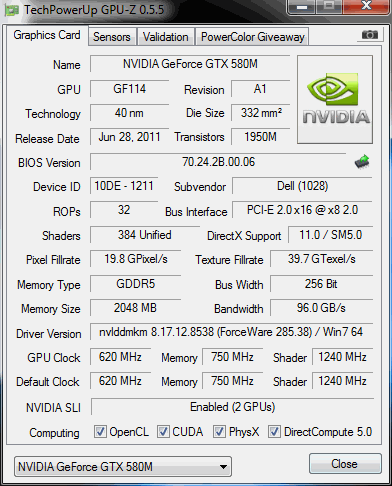Toggle the OpenCL checkbox
The height and width of the screenshot is (486, 392).
[100, 432]
